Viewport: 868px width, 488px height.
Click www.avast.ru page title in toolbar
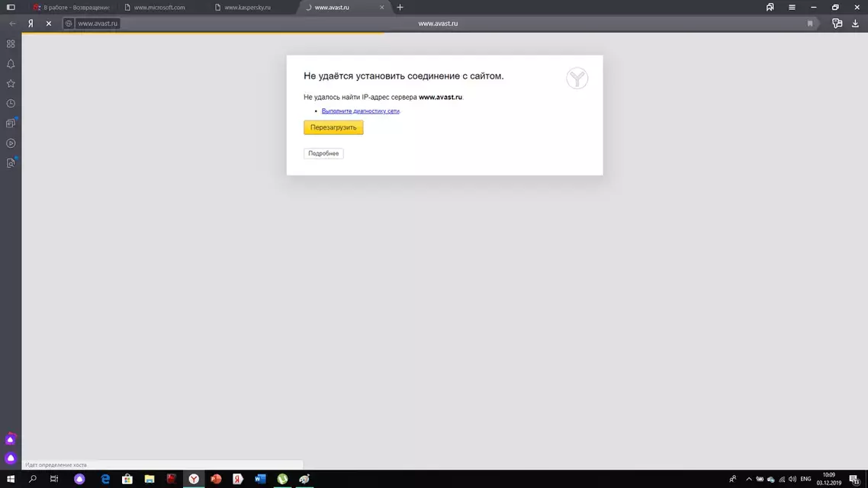[x=438, y=23]
